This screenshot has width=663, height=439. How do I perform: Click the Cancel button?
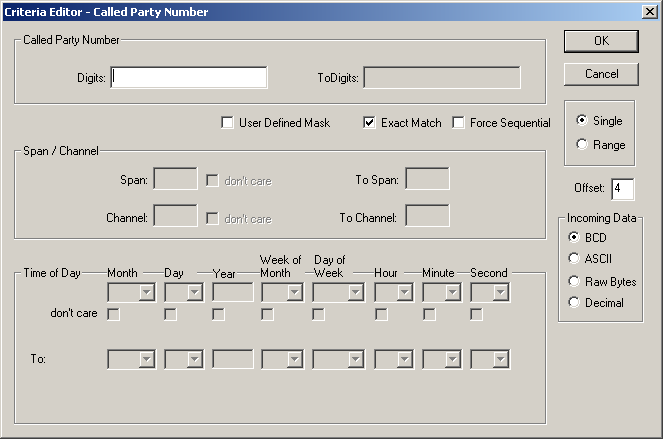coord(601,74)
